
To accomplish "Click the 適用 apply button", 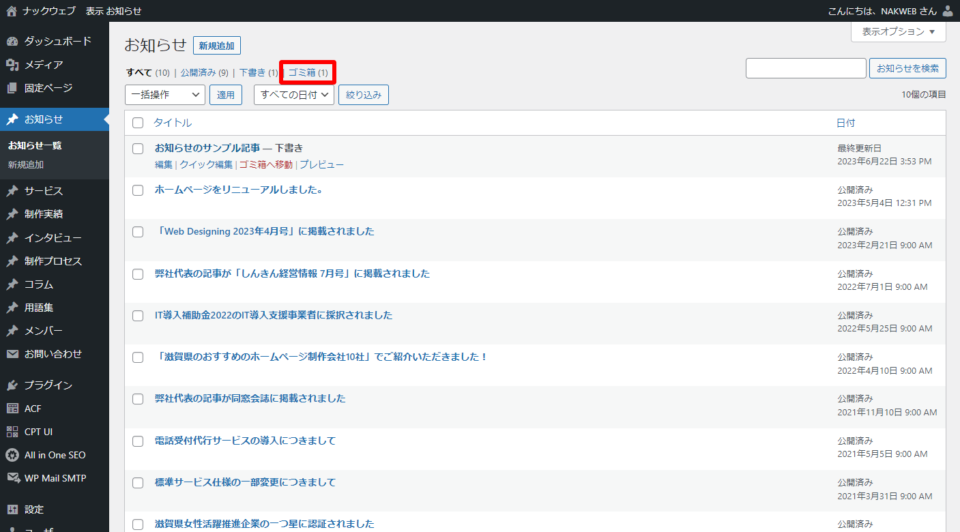I will tap(225, 95).
